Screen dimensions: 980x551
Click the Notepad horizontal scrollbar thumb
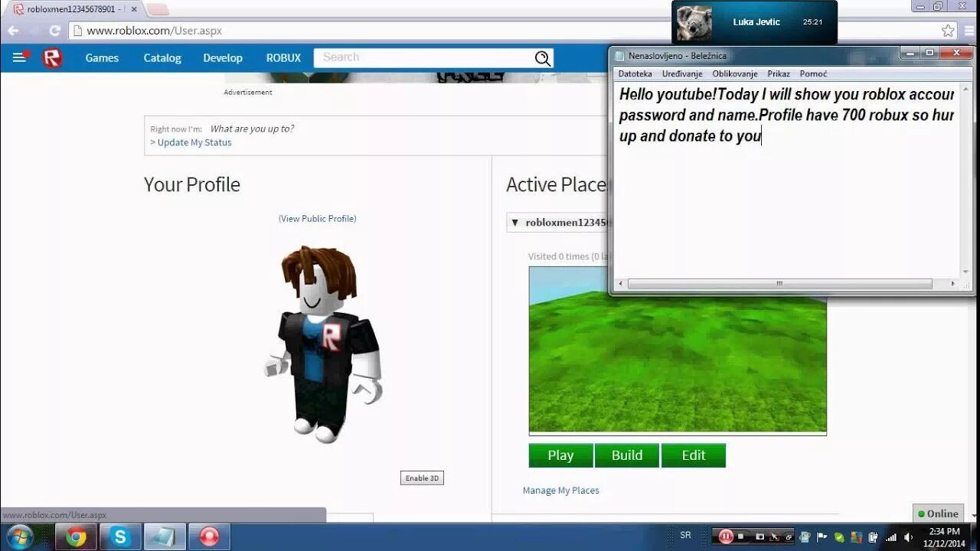[779, 284]
